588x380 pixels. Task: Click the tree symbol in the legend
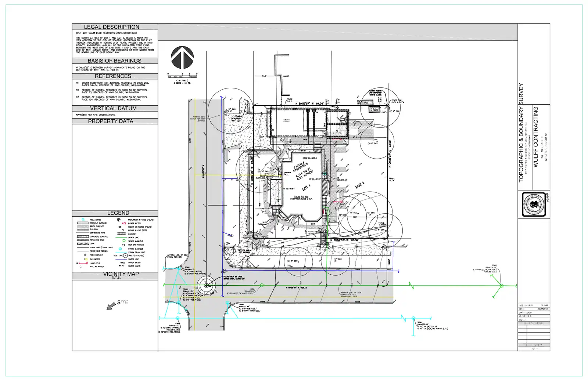125,256
